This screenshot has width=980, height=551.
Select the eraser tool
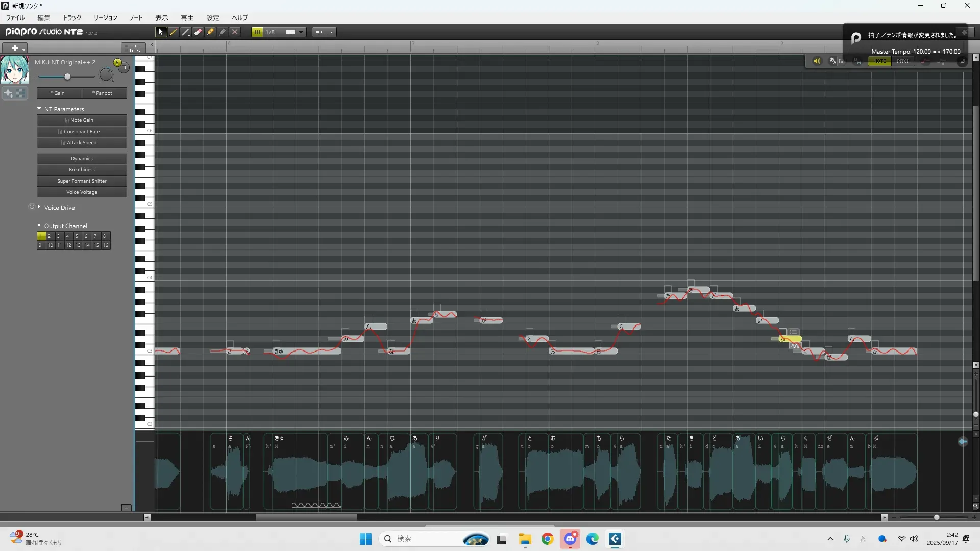[198, 32]
